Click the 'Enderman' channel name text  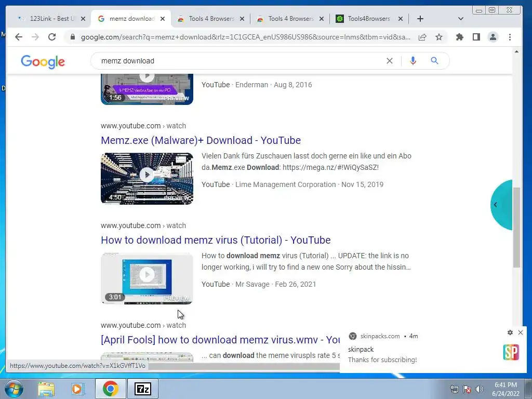pos(252,85)
